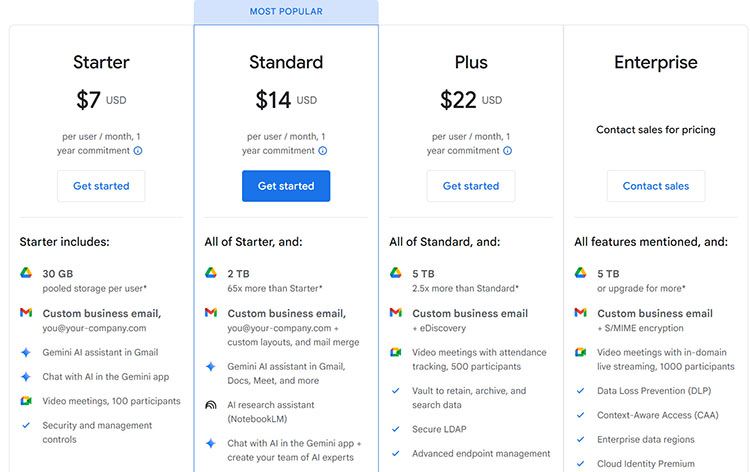Click checkmark beside Security and management controls
Image resolution: width=750 pixels, height=472 pixels.
coord(26,425)
